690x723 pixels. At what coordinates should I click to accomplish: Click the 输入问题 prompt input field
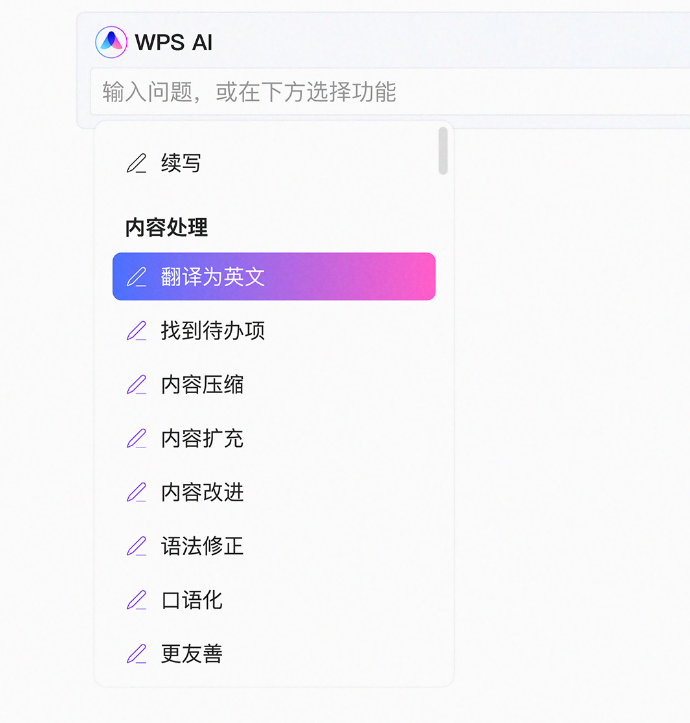tap(390, 91)
